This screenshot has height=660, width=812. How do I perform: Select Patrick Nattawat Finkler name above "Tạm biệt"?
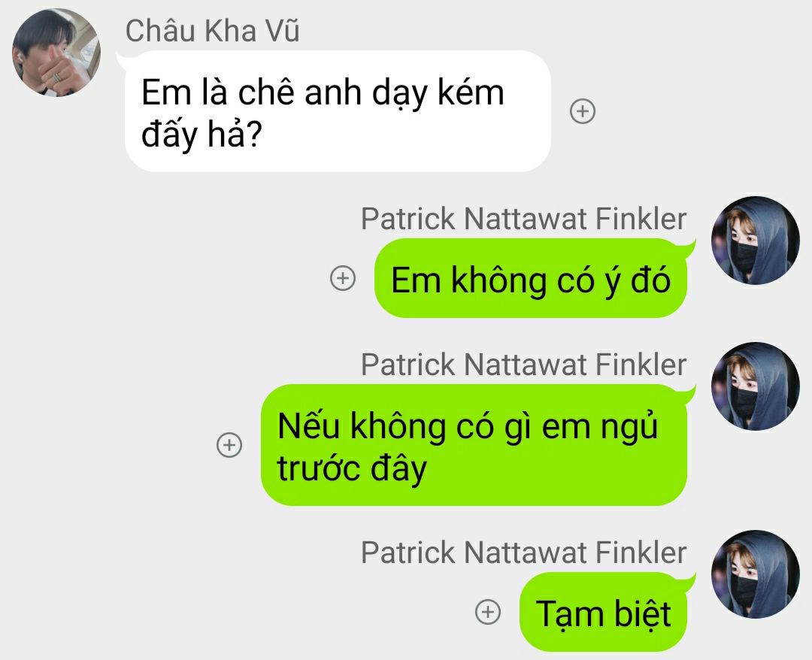click(523, 553)
